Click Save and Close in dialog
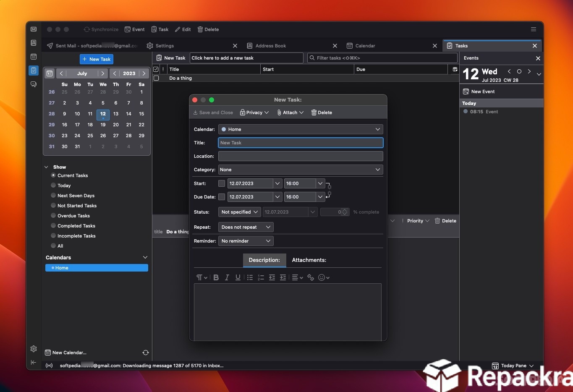The height and width of the screenshot is (392, 573). coord(213,112)
